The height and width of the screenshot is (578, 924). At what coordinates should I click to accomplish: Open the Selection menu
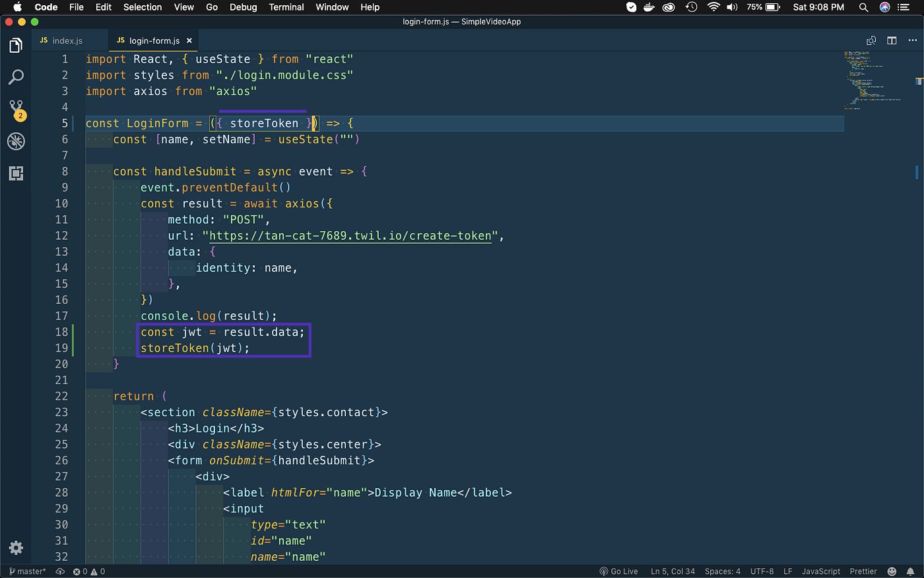pos(143,7)
